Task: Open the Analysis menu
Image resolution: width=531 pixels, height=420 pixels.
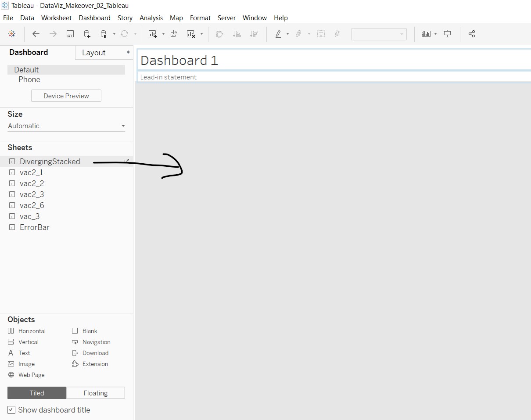Action: [x=151, y=18]
